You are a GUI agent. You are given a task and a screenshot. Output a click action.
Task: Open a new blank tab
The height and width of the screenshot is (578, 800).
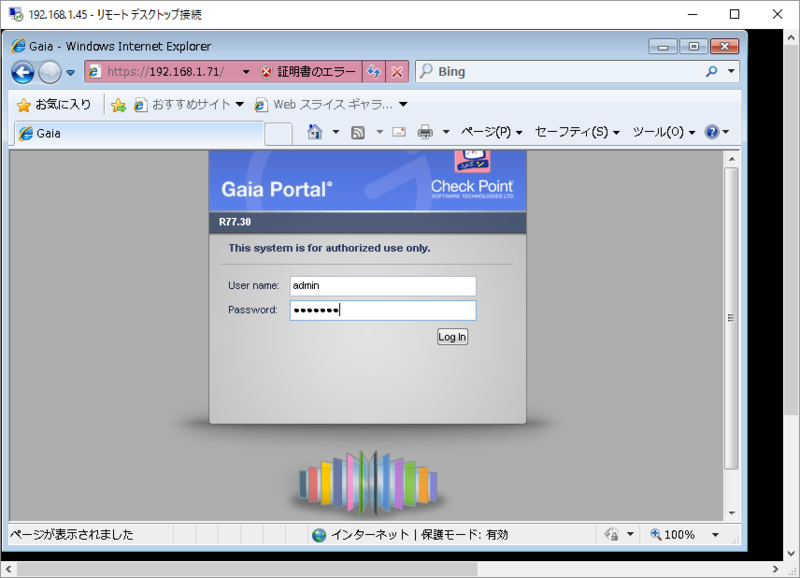click(x=279, y=134)
